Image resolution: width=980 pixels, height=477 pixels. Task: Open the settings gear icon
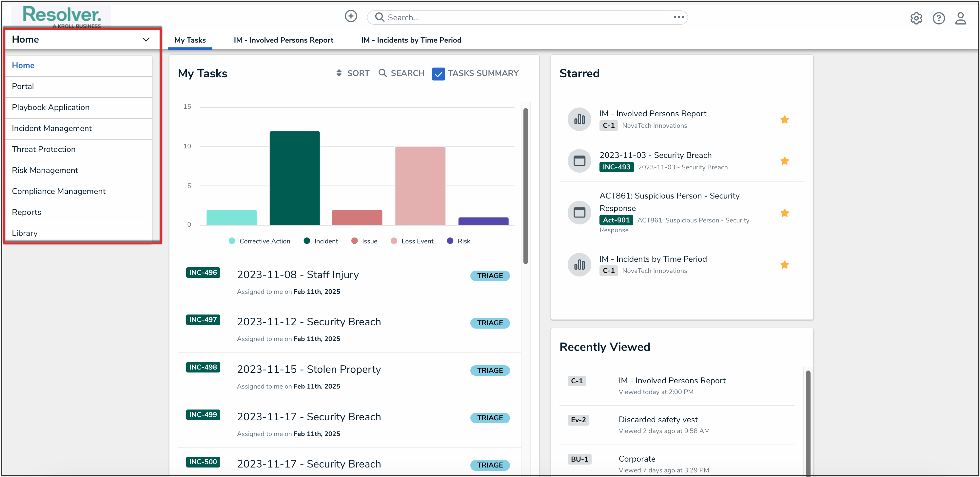[x=916, y=18]
